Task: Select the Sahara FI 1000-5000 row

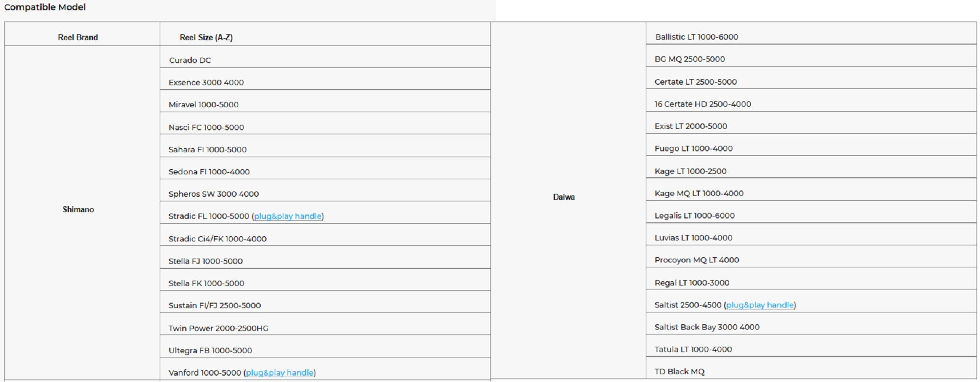Action: click(207, 150)
